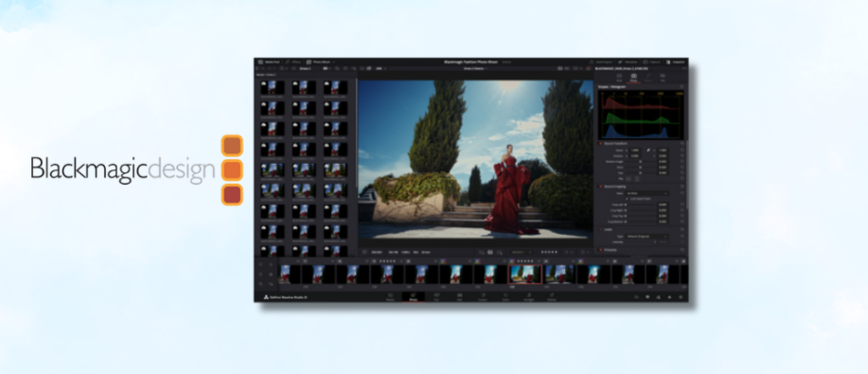Click the Zoom X value field
Viewport: 868px width, 374px height.
(x=634, y=151)
